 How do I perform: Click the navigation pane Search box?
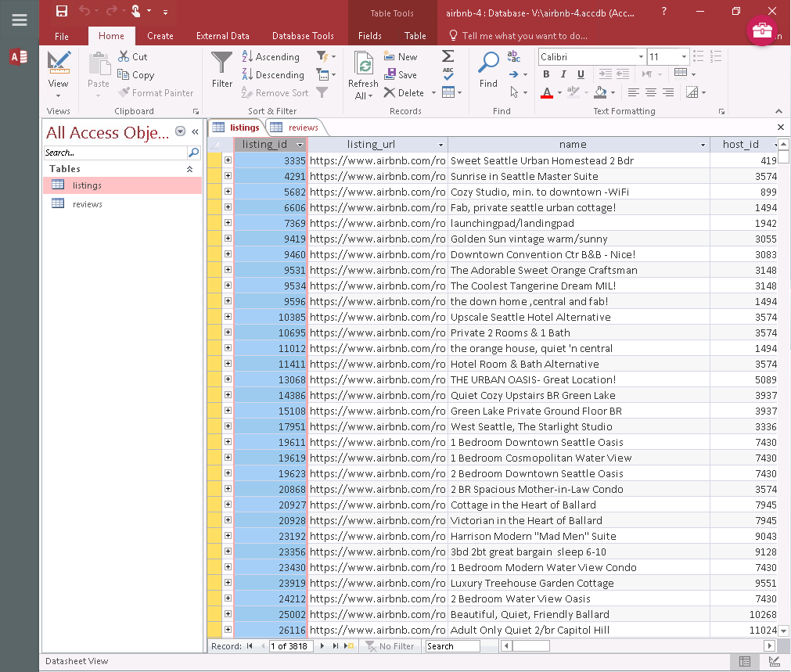click(x=115, y=153)
